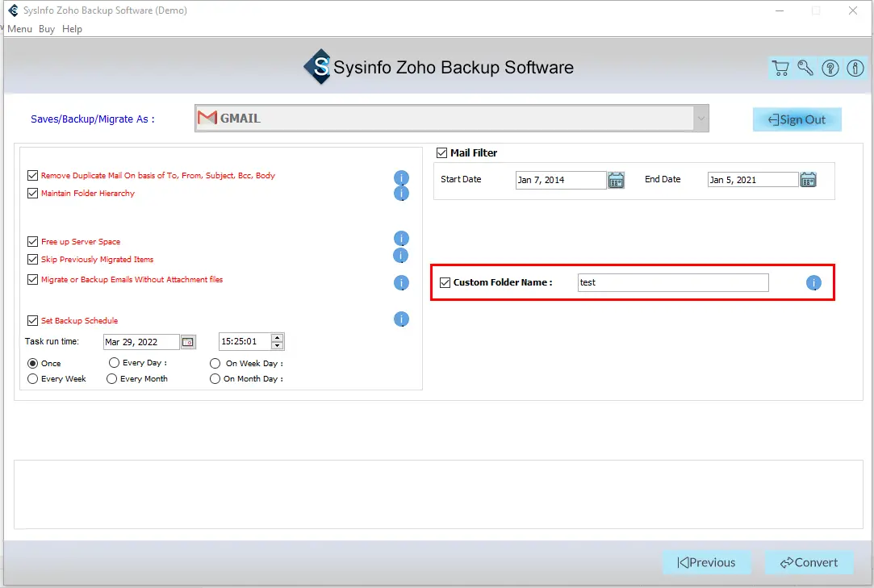This screenshot has height=588, width=874.
Task: Click the about info icon in header
Action: coord(855,69)
